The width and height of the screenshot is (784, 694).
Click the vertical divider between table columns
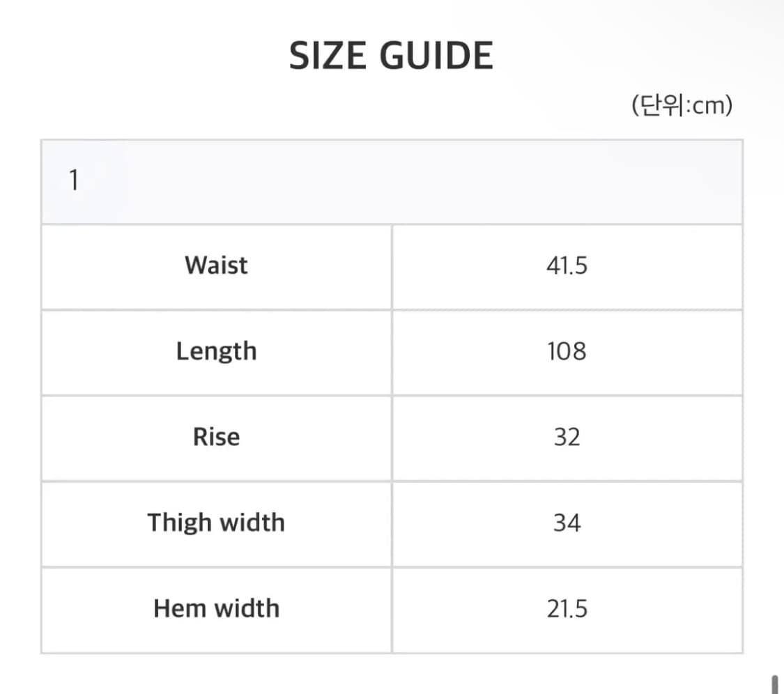click(x=392, y=439)
